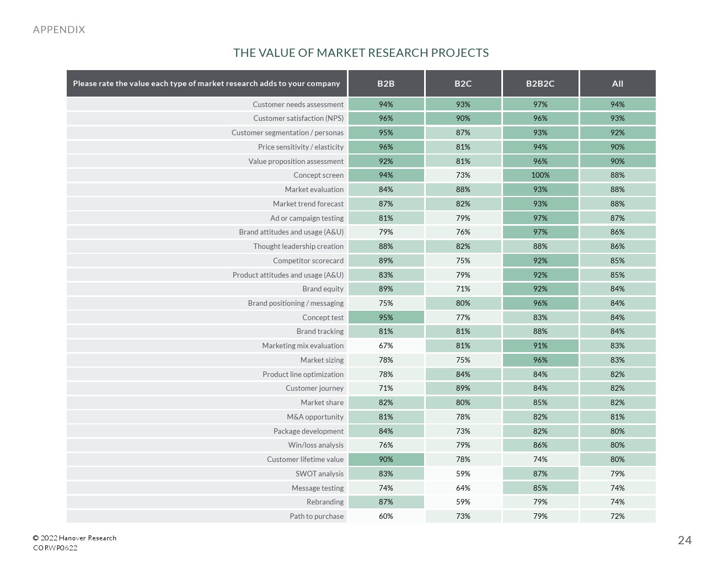Select the APPENDIX heading text
The image size is (728, 563).
tap(59, 30)
